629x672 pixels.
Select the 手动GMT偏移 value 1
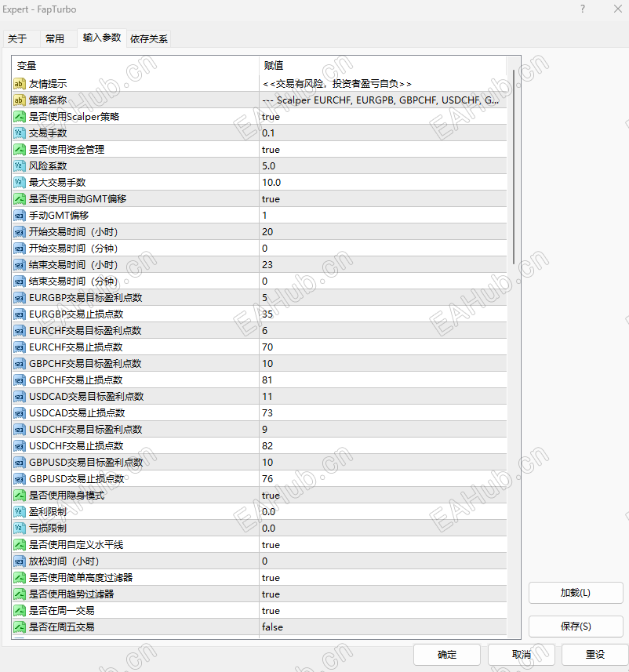[264, 216]
